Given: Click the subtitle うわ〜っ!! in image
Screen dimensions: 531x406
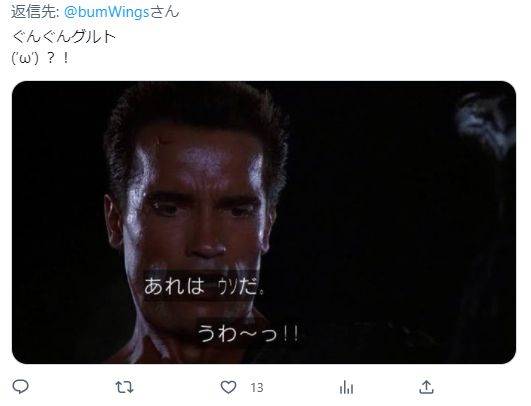Looking at the screenshot, I should (248, 333).
